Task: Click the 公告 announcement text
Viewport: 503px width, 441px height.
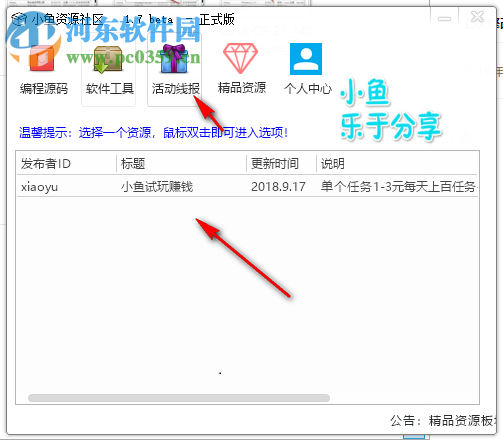Action: (443, 421)
